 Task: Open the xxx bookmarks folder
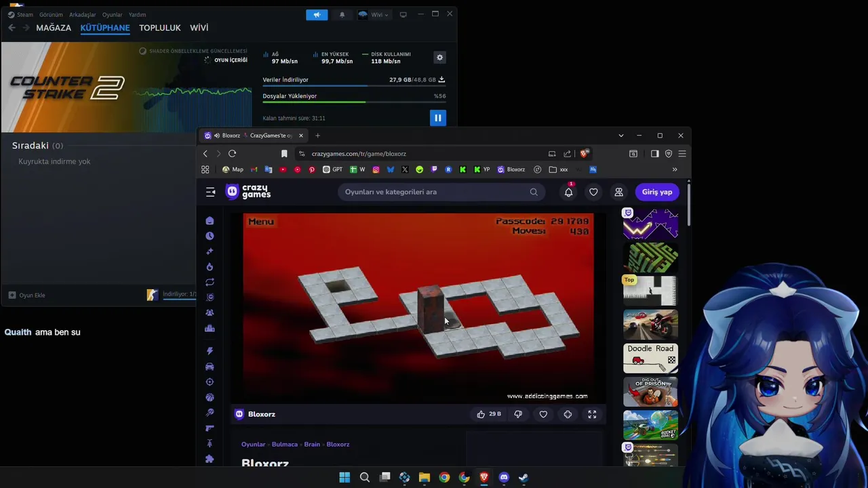click(558, 169)
